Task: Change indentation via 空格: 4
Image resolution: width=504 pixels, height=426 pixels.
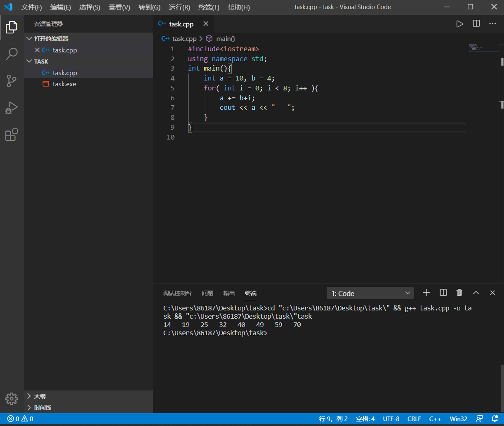Action: click(x=365, y=419)
